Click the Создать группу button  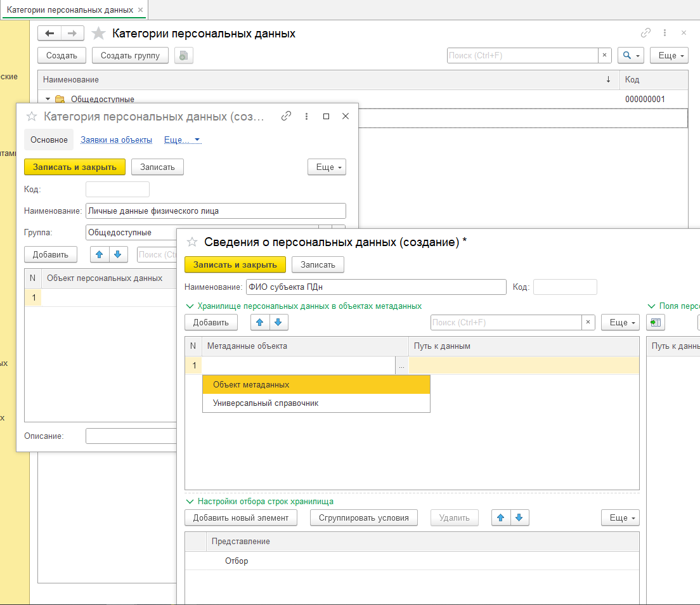(130, 56)
